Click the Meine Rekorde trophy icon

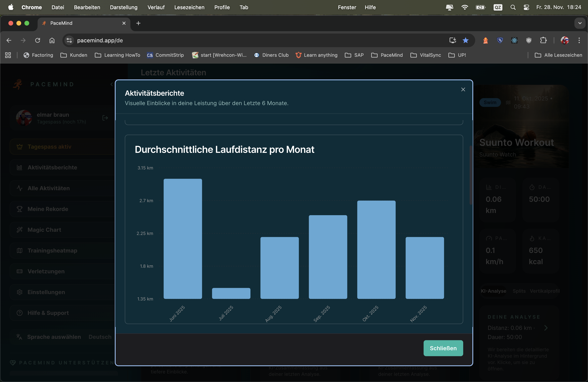[20, 209]
